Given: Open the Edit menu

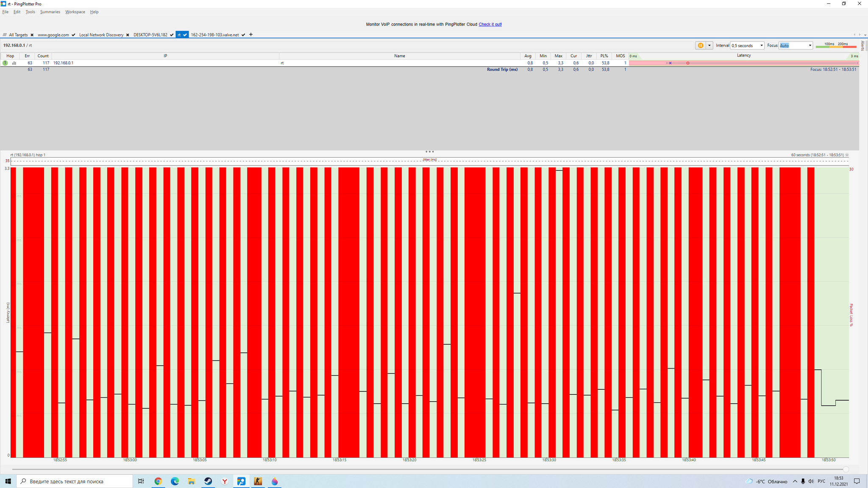Looking at the screenshot, I should (16, 12).
